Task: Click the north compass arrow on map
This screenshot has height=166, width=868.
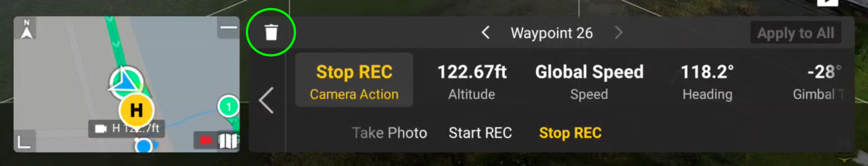Action: (x=27, y=29)
